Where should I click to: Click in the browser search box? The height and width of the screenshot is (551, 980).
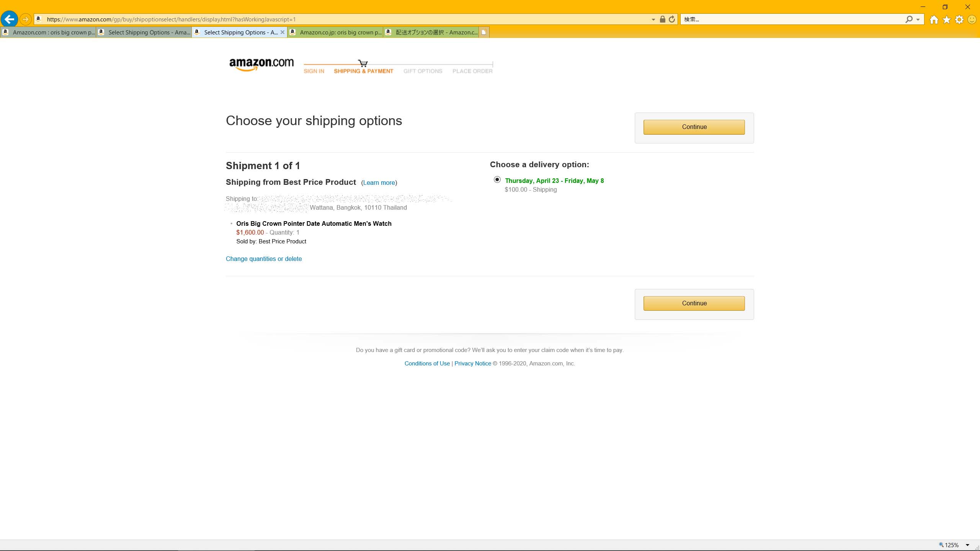coord(792,20)
